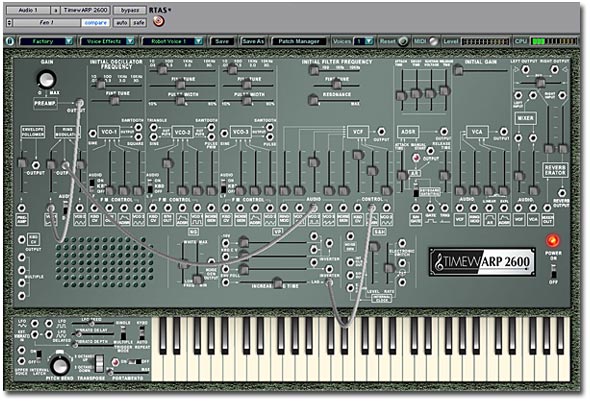Image resolution: width=590 pixels, height=401 pixels.
Task: Toggle the Interval Latch On/Off switch
Action: (x=39, y=355)
